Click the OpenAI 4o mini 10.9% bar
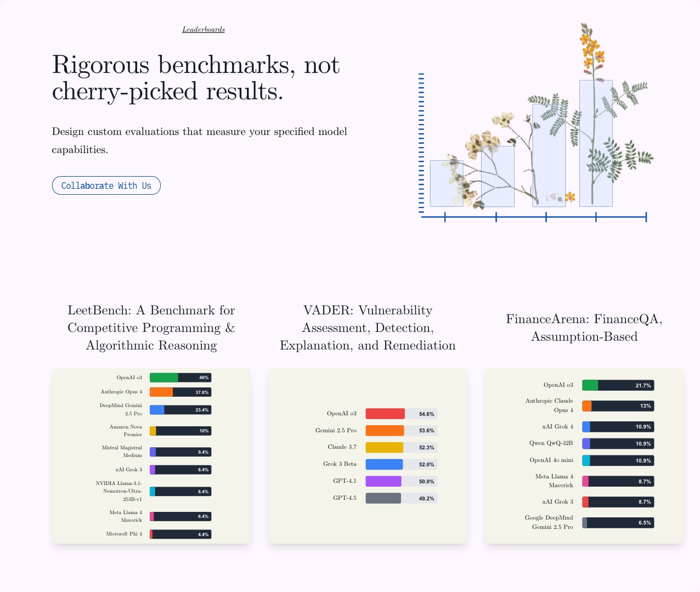700x592 pixels. [x=618, y=460]
